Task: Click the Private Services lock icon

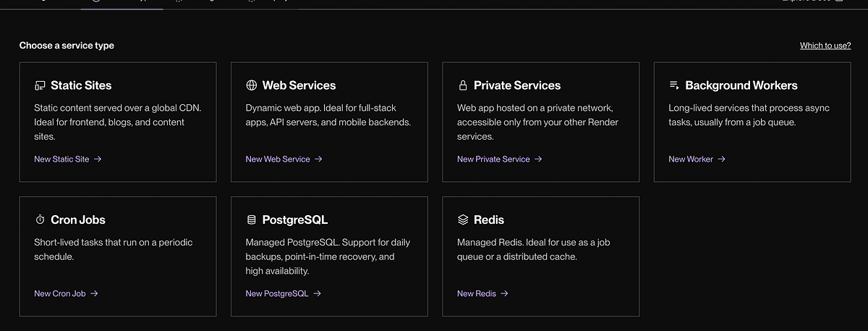Action: coord(463,85)
